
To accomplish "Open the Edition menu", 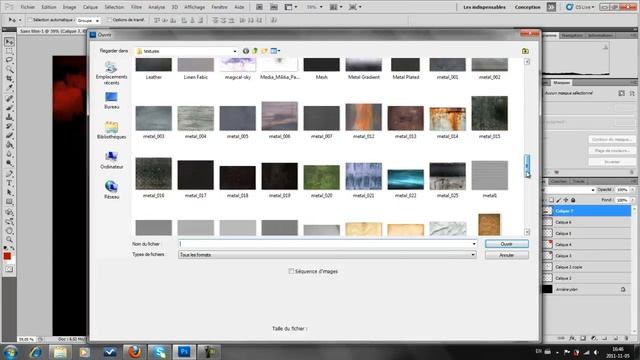I will tap(49, 7).
